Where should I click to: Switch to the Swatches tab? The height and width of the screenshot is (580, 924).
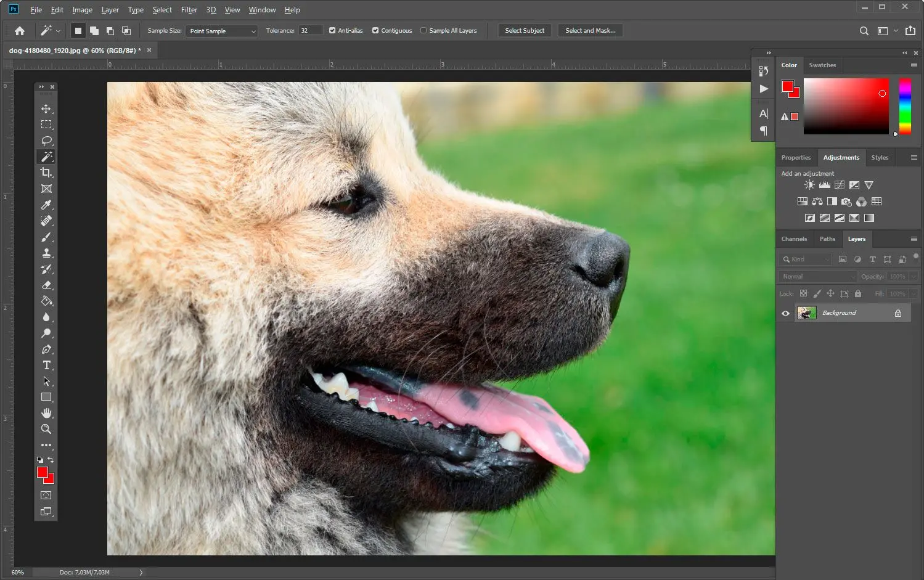pos(822,65)
